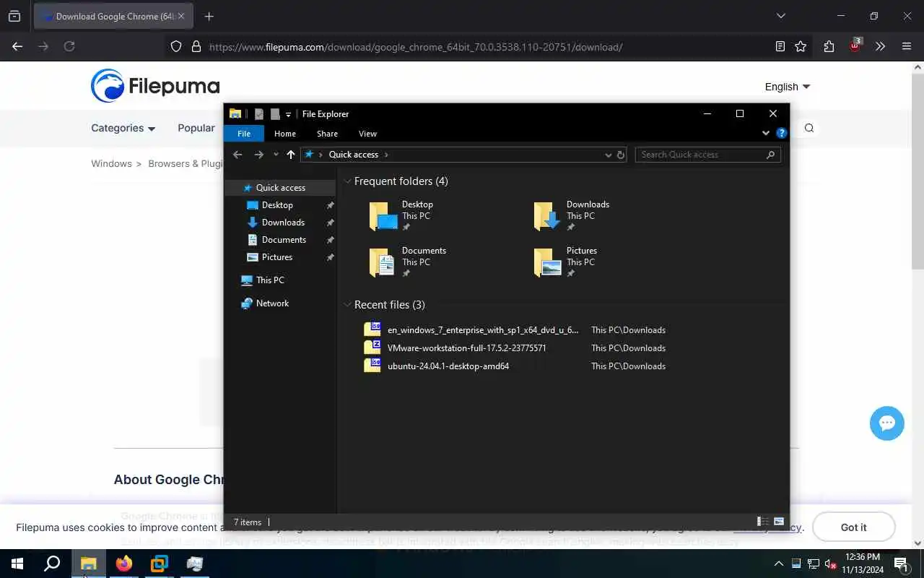Image resolution: width=924 pixels, height=578 pixels.
Task: Open Categories dropdown on Filepuma
Action: pos(123,128)
